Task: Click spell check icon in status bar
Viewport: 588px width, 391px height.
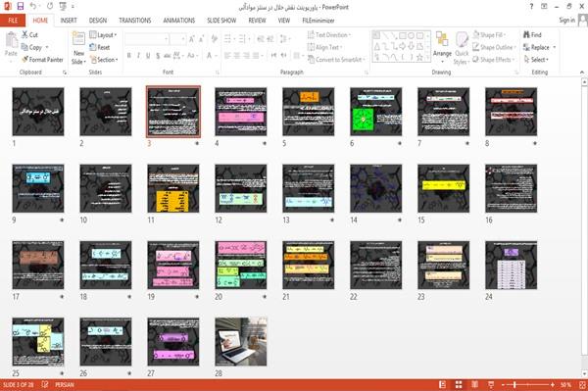Action: tap(45, 384)
